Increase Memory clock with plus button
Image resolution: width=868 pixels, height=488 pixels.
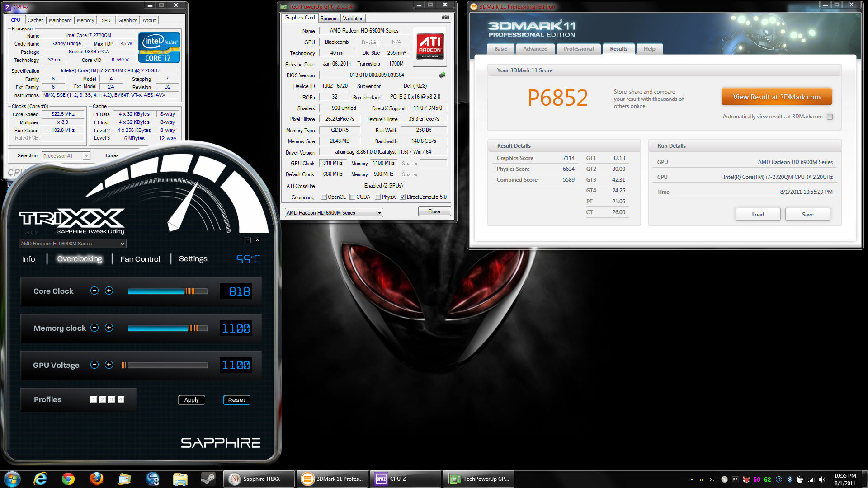click(x=109, y=328)
